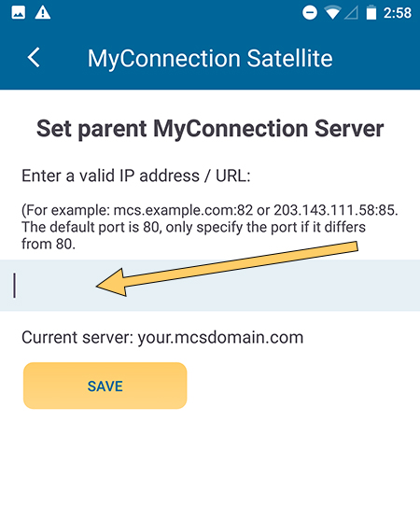Focus the server address input field
The width and height of the screenshot is (420, 506).
pos(210,286)
